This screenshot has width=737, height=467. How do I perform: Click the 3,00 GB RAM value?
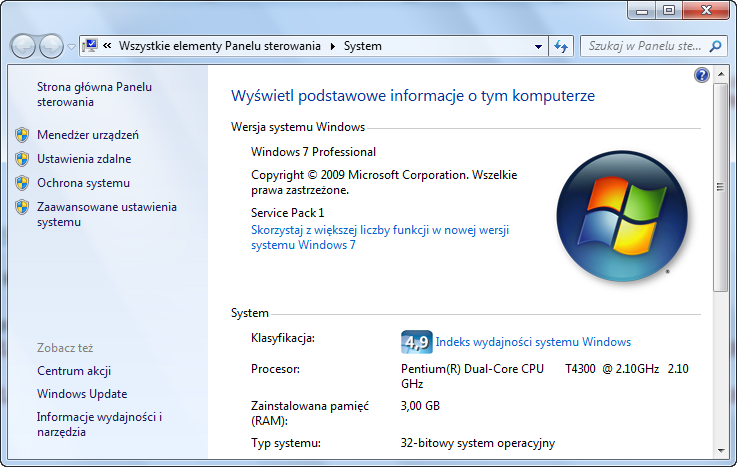click(x=420, y=405)
